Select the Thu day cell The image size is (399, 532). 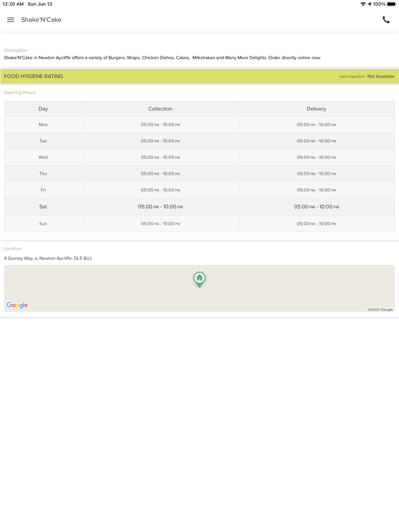[x=43, y=173]
